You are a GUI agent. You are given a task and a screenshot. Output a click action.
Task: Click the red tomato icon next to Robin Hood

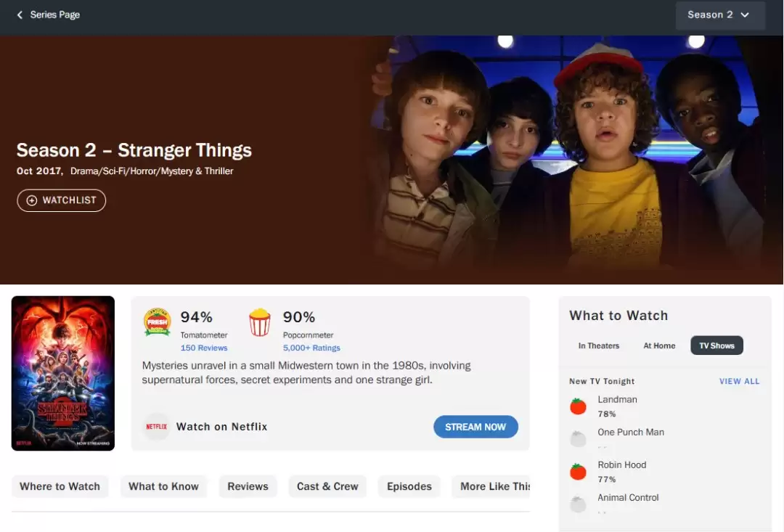(x=578, y=472)
